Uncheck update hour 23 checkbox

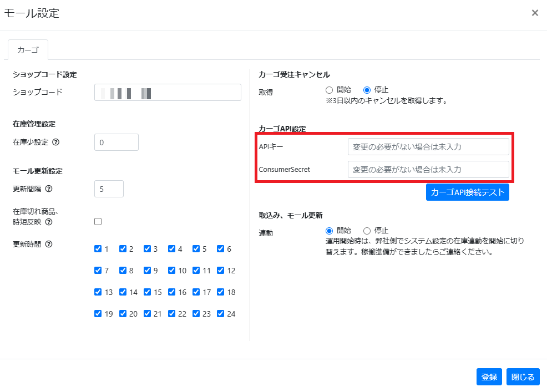pyautogui.click(x=196, y=313)
